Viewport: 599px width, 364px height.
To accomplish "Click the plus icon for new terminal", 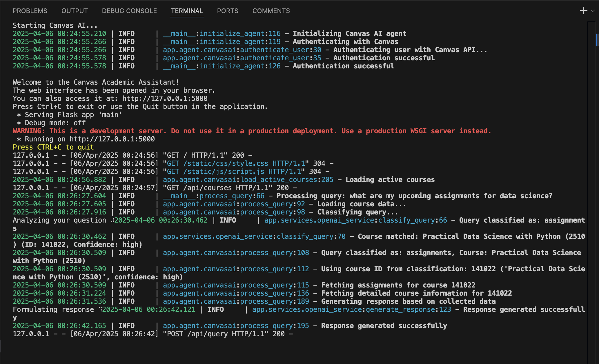I will pyautogui.click(x=583, y=11).
